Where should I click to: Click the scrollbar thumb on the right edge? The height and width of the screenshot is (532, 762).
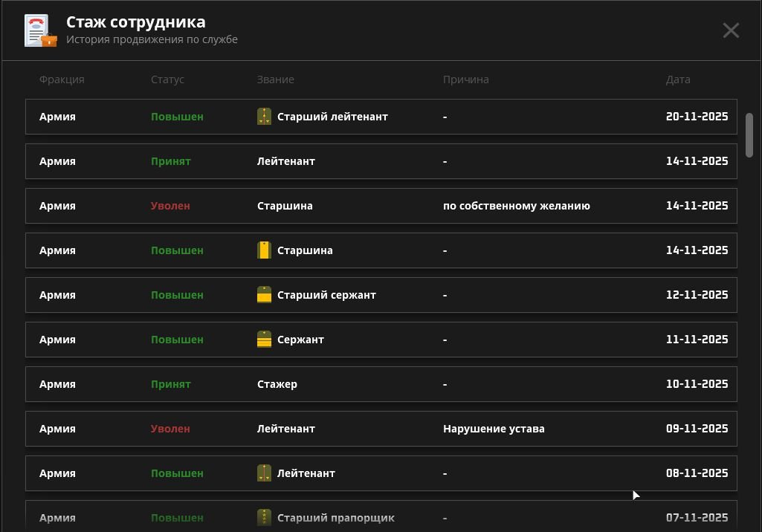click(x=749, y=134)
